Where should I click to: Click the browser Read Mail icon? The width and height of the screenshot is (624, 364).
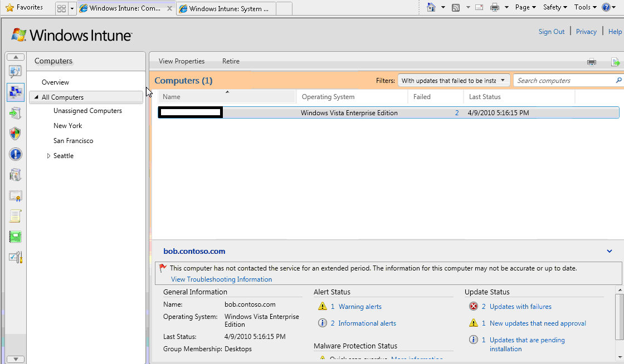(479, 7)
